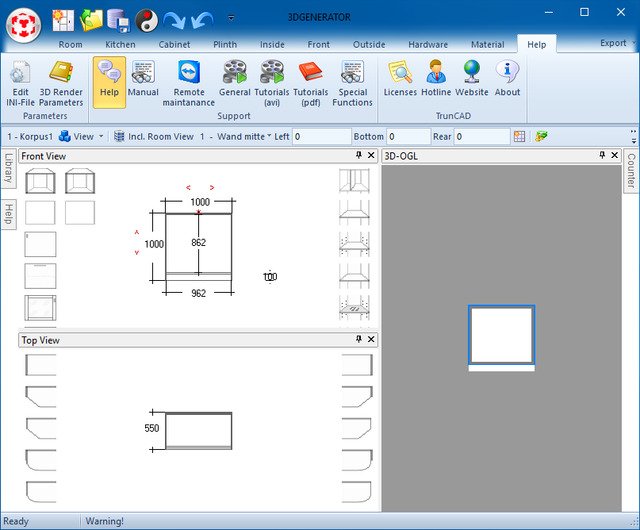Viewport: 640px width, 530px height.
Task: Toggle the Help button in Support group
Action: [x=109, y=78]
